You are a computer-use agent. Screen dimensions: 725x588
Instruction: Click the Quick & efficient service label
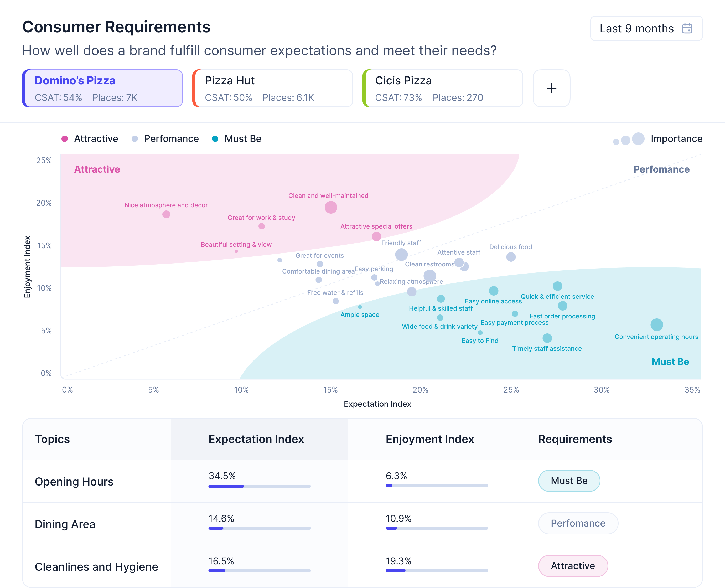tap(557, 297)
